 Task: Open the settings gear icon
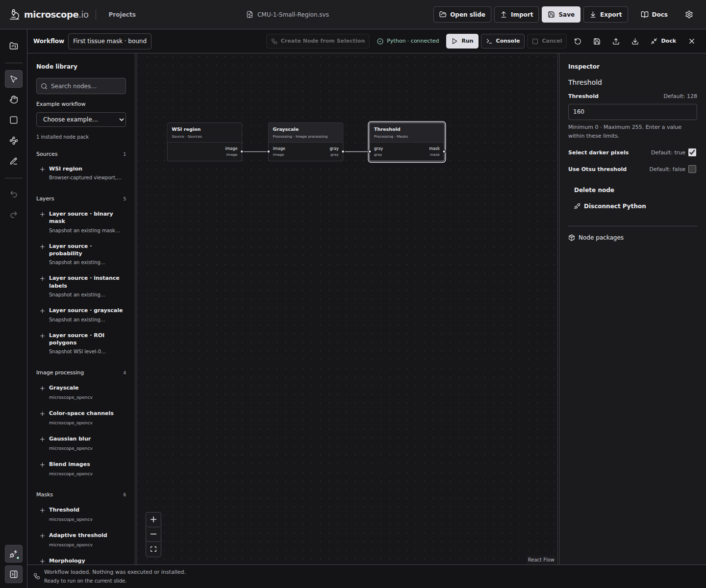tap(689, 15)
